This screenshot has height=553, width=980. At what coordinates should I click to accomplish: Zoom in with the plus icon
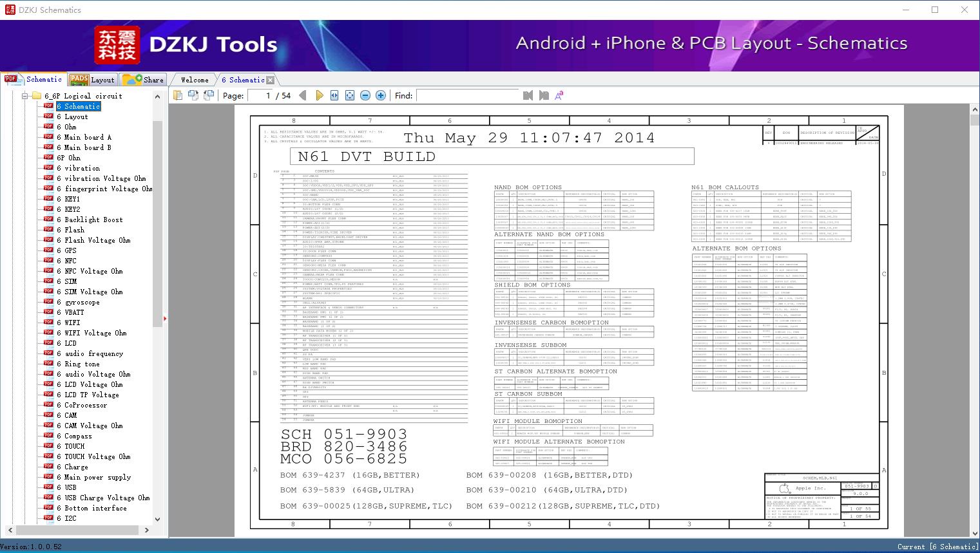pos(381,95)
